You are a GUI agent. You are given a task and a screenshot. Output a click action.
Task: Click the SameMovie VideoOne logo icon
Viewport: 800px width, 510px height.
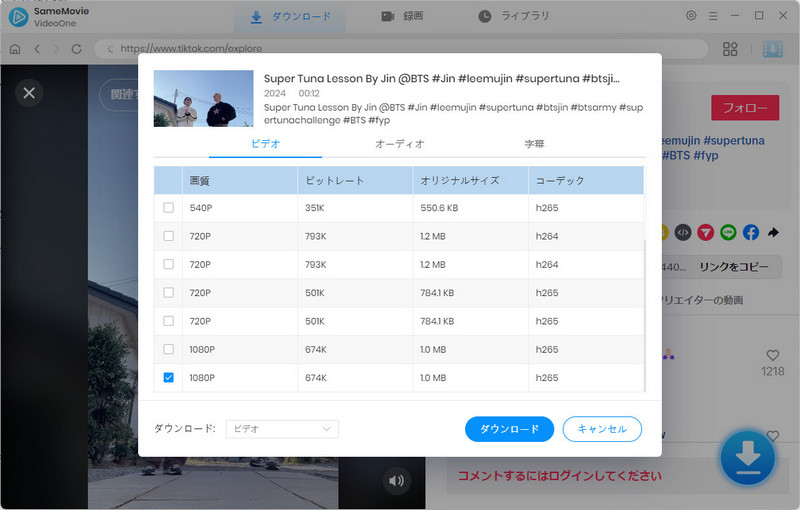(18, 17)
